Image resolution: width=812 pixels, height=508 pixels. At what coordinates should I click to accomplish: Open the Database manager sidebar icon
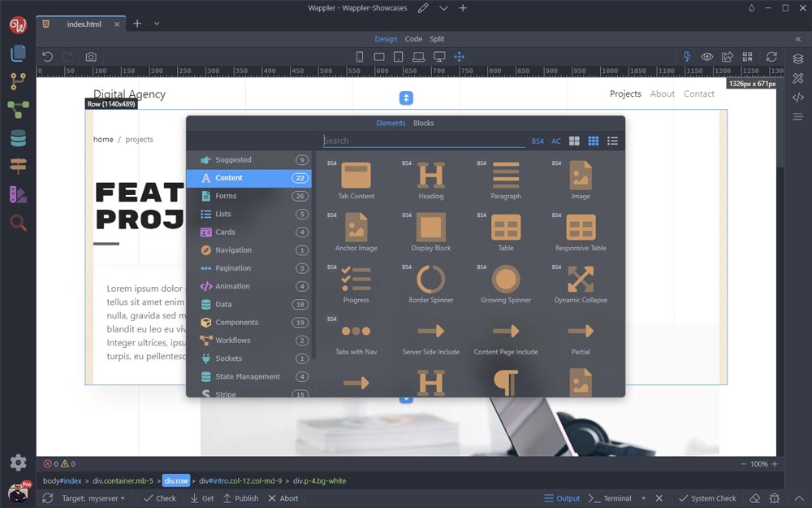(18, 138)
